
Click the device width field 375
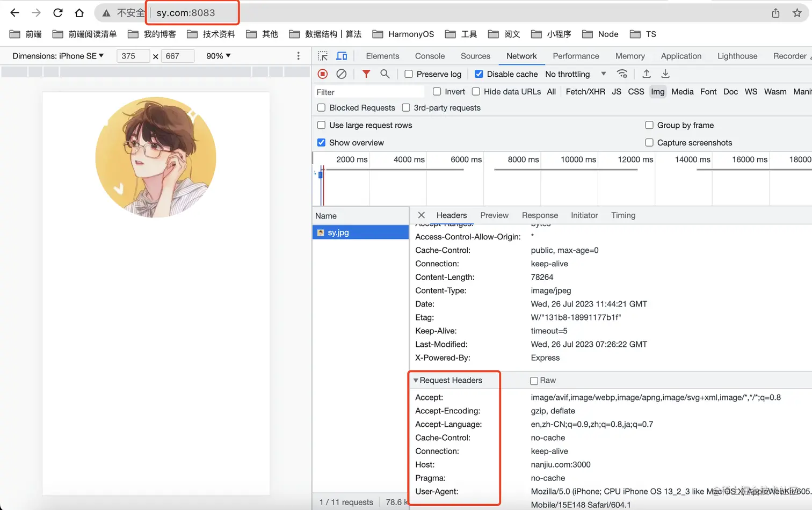click(133, 56)
